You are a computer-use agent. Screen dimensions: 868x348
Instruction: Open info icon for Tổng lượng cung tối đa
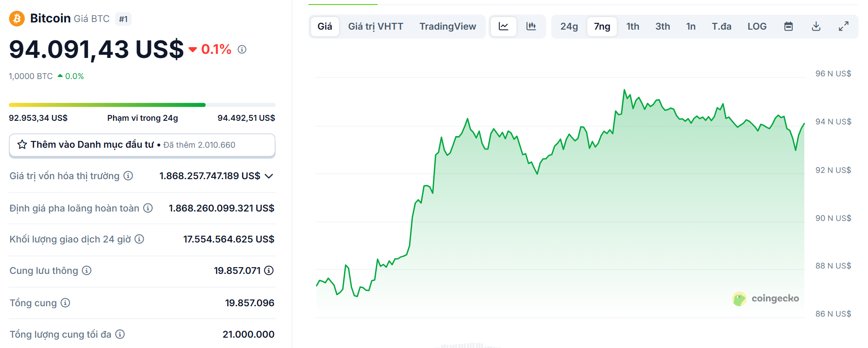point(120,334)
